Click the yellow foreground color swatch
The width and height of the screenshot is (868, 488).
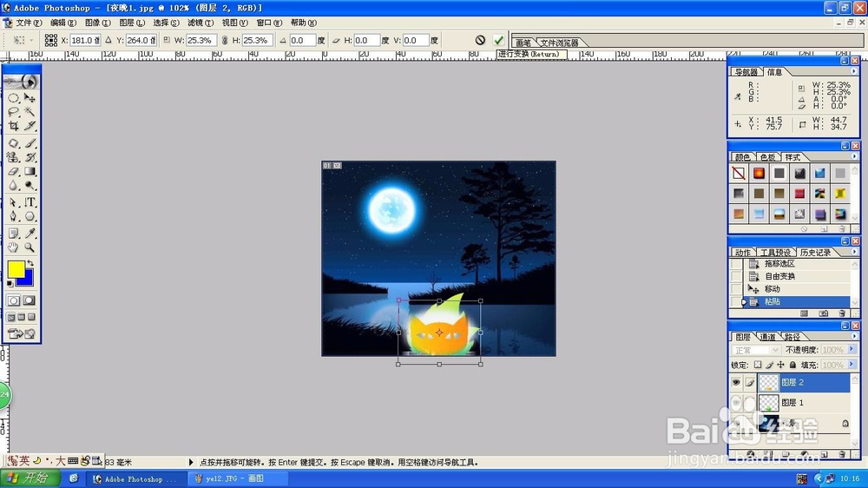(x=15, y=268)
